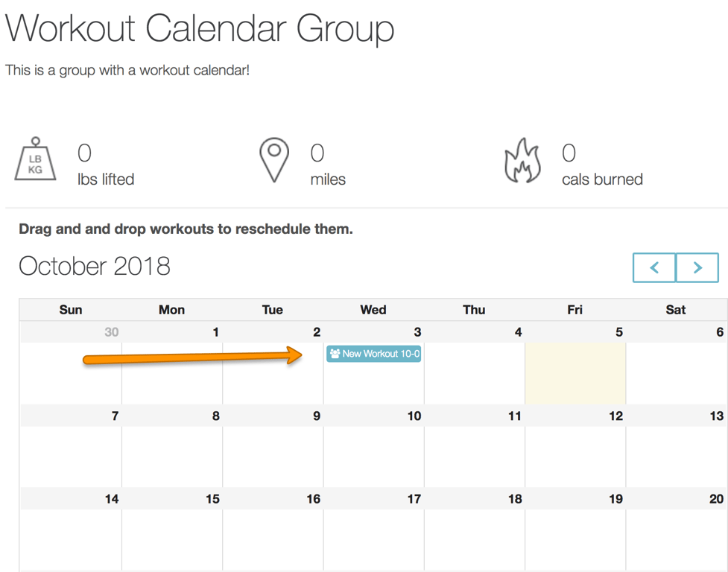Viewport: 728px width, 572px height.
Task: Select the highlighted Friday October 5 cell
Action: coord(575,372)
